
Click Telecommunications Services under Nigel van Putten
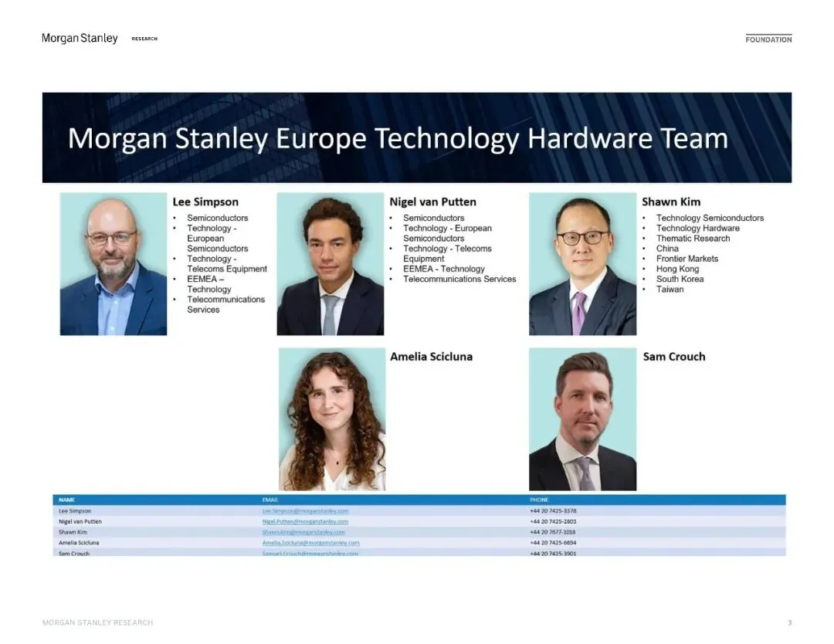(459, 279)
